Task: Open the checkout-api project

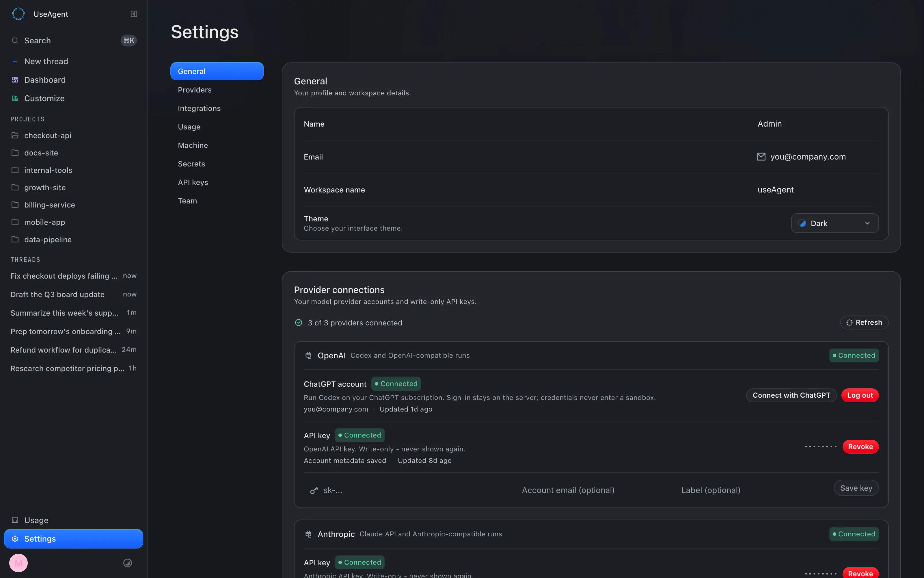Action: (73, 135)
